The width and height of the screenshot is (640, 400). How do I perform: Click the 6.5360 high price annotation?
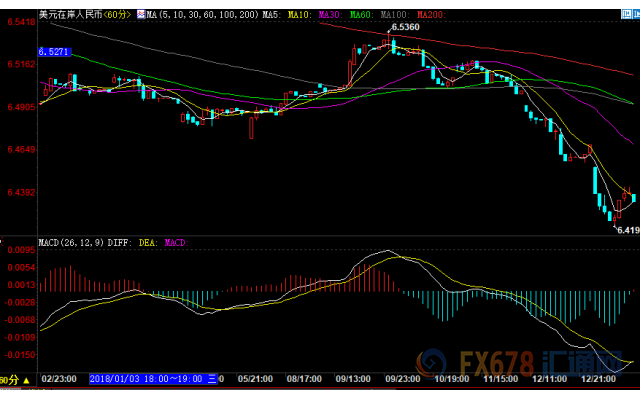405,27
